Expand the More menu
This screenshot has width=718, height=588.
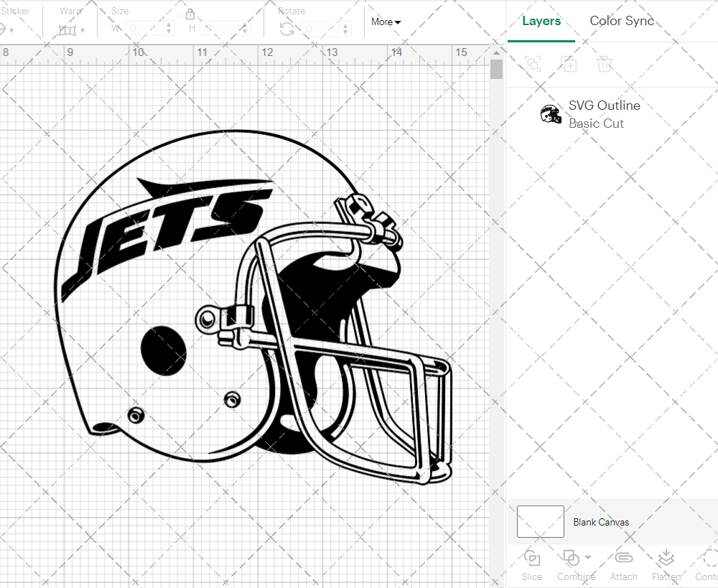pyautogui.click(x=386, y=22)
